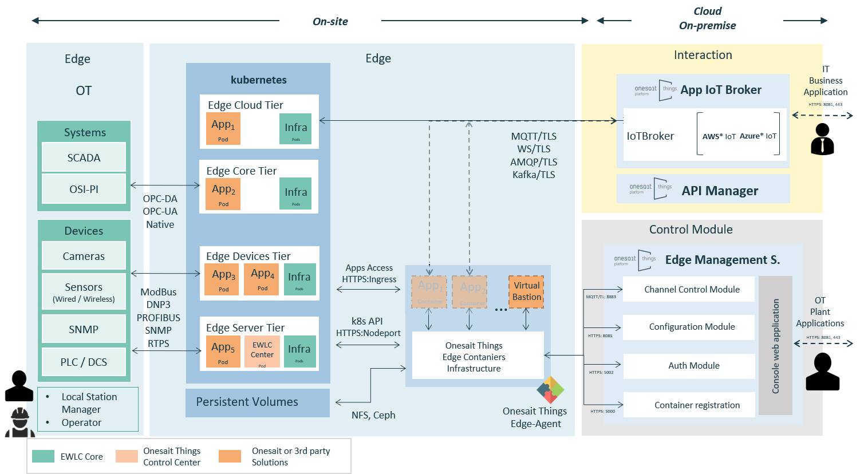Click Infra pod in Edge Core Tier
This screenshot has height=474, width=868.
click(x=295, y=193)
